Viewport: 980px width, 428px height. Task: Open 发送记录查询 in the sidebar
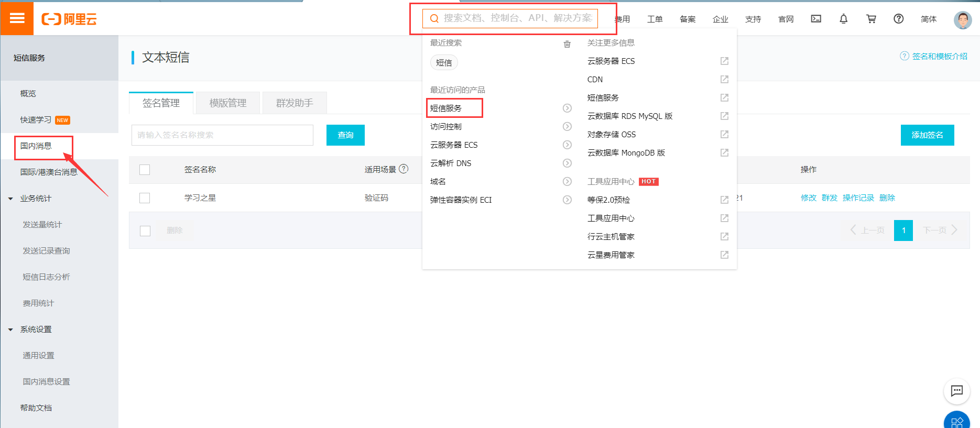46,251
